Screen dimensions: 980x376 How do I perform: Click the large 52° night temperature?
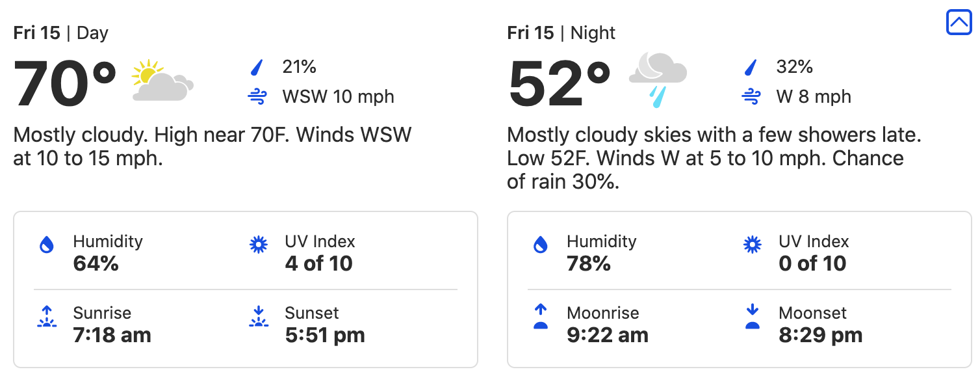coord(559,84)
